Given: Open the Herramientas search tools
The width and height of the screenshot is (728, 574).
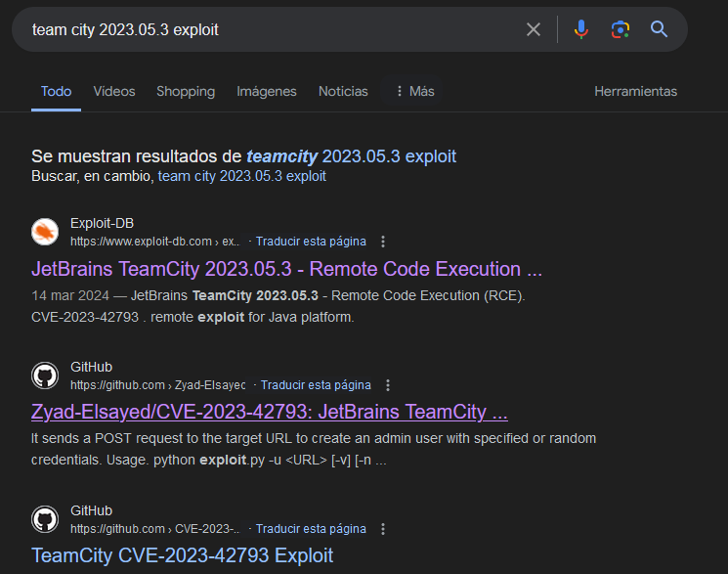Looking at the screenshot, I should [635, 92].
